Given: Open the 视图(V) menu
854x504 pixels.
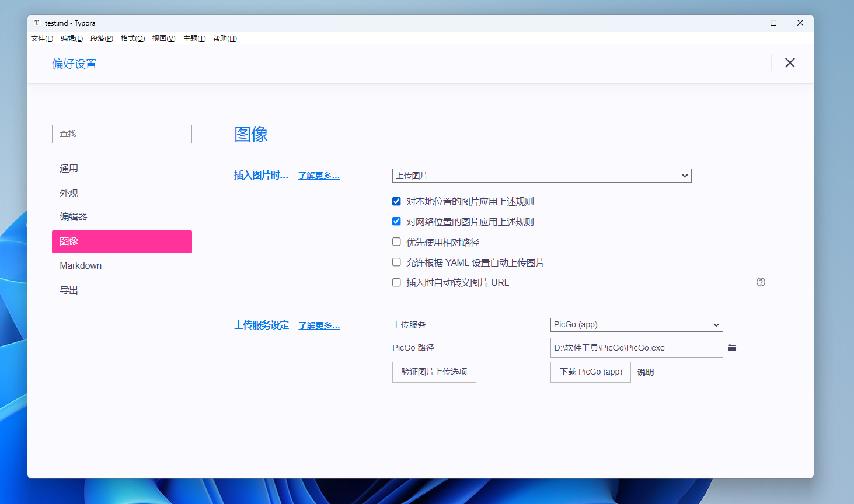Looking at the screenshot, I should 163,38.
